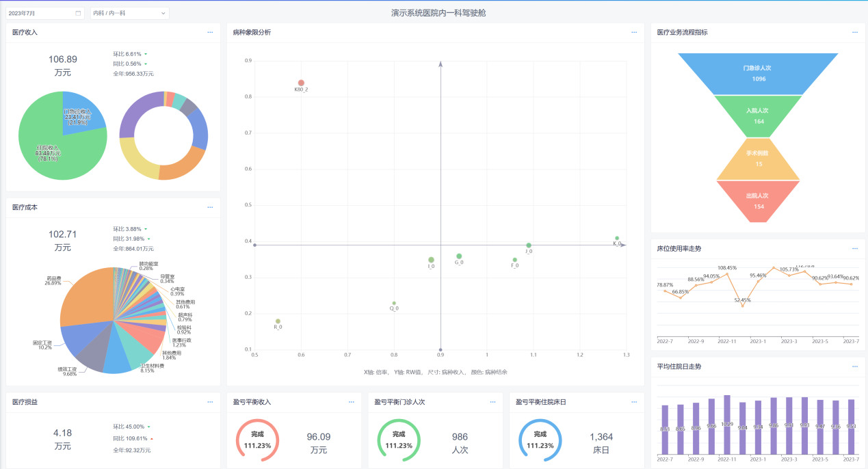The height and width of the screenshot is (469, 868).
Task: Click the 出院人次 red funnel segment
Action: 758,201
